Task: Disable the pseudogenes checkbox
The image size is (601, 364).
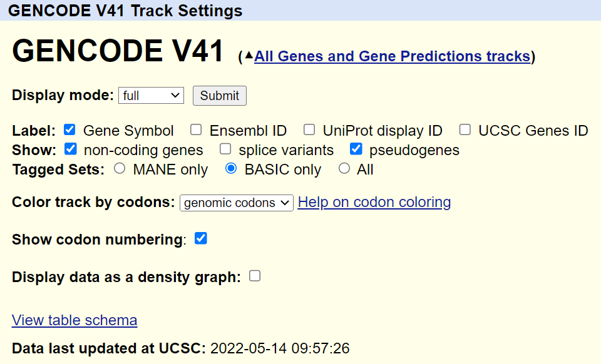Action: coord(356,149)
